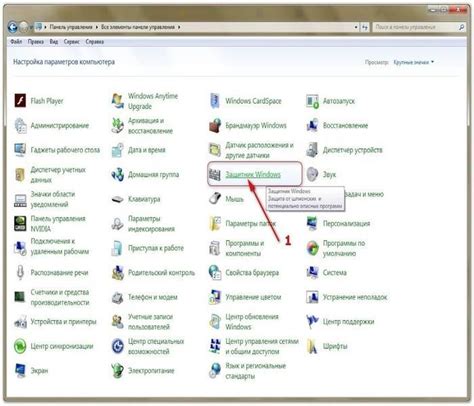Open the Flash Player icon

pyautogui.click(x=20, y=101)
